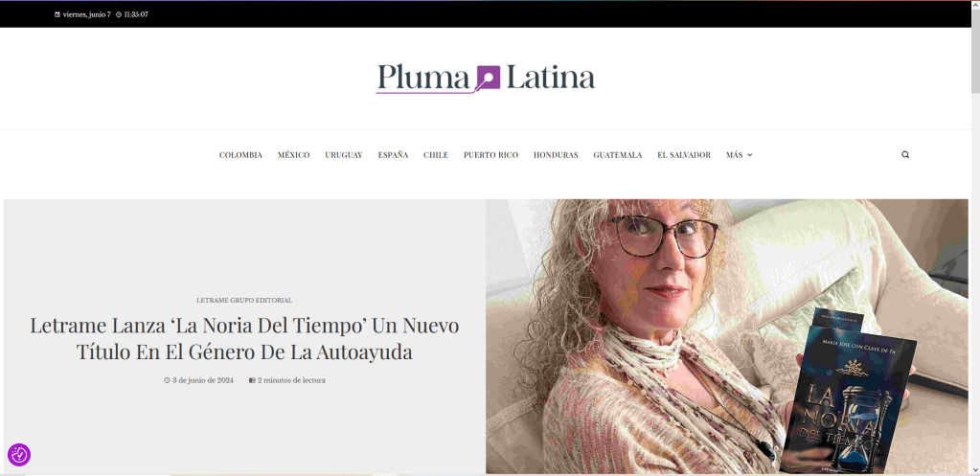
Task: Click the clock icon beside 3 de junio de 2024
Action: [167, 380]
